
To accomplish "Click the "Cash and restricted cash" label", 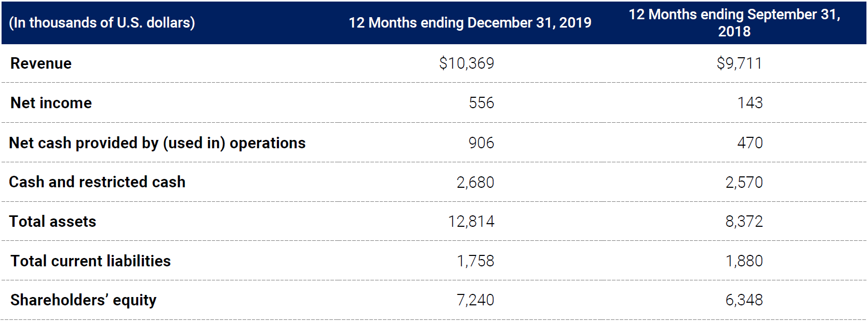I will coord(97,182).
